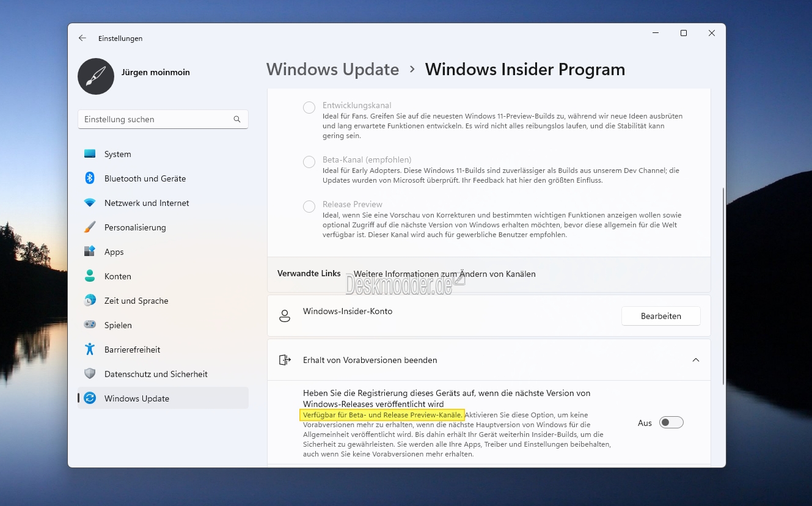Click the Datenschutz und Sicherheit shield icon
812x506 pixels.
pos(90,374)
